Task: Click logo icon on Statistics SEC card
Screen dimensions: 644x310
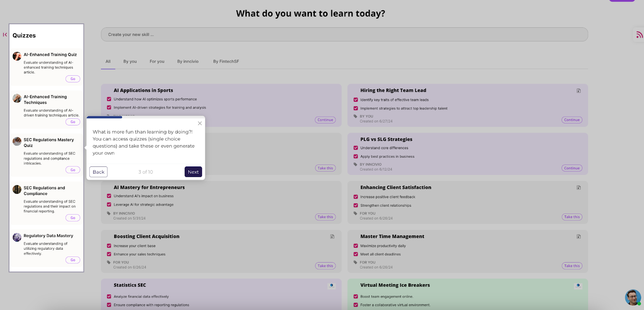Action: click(332, 285)
